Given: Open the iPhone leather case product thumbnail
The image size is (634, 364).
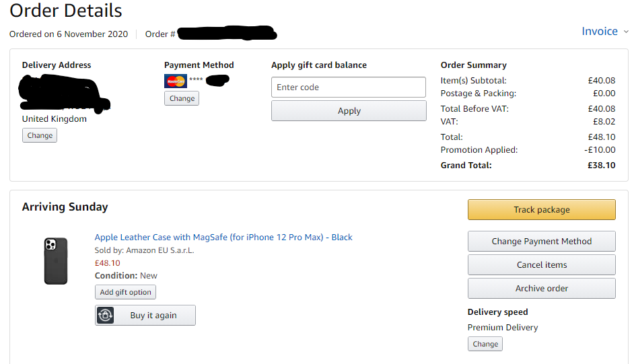Looking at the screenshot, I should tap(56, 260).
